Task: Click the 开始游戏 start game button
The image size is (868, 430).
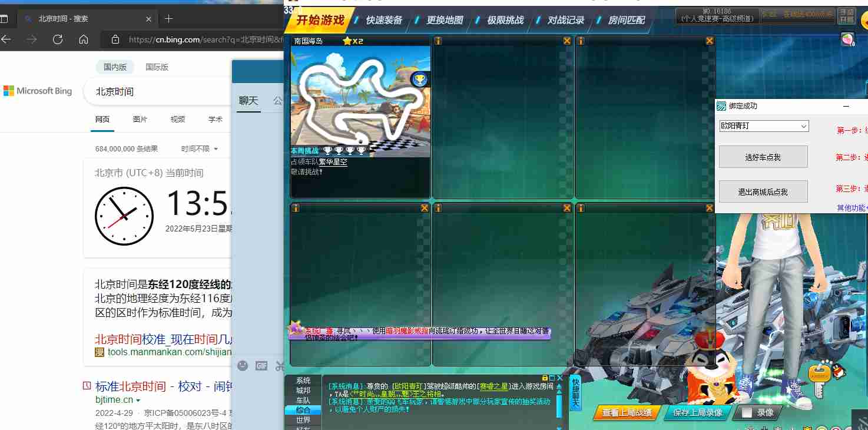Action: [320, 20]
